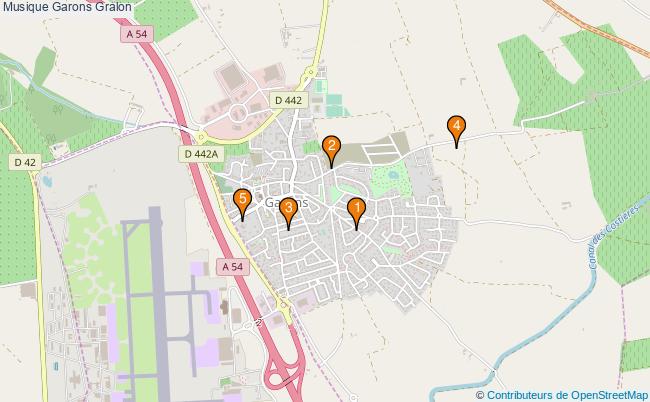Image resolution: width=650 pixels, height=402 pixels.
Task: Click the teal sports fields near D 442
Action: (x=334, y=105)
